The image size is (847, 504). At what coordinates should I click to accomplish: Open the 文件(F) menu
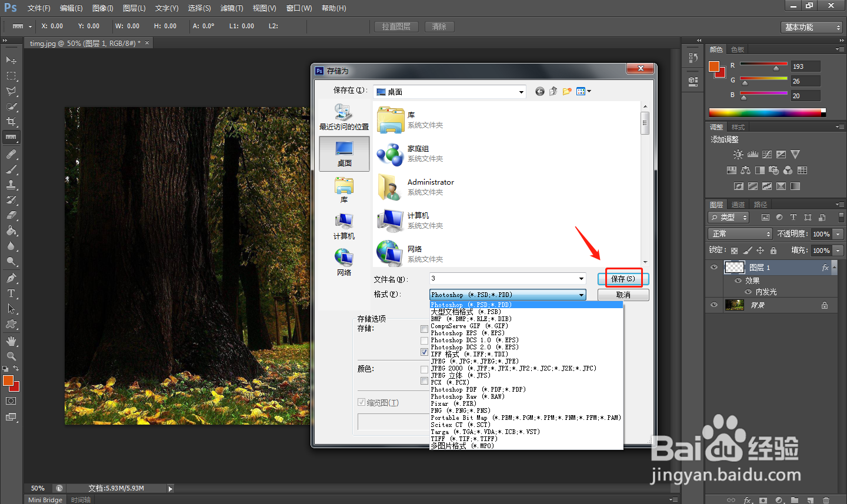[x=39, y=8]
